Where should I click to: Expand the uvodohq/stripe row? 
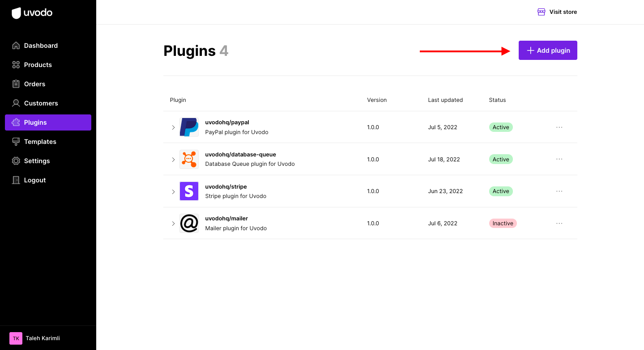coord(173,192)
